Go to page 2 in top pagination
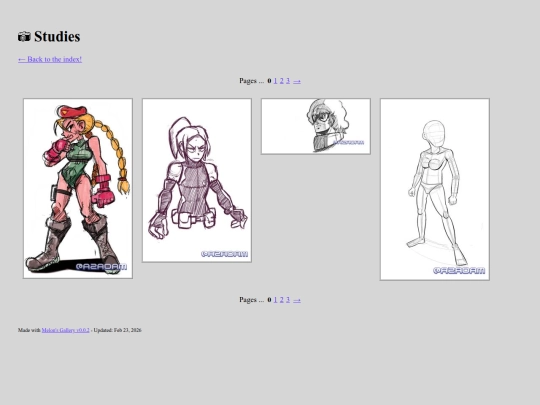 pos(281,81)
